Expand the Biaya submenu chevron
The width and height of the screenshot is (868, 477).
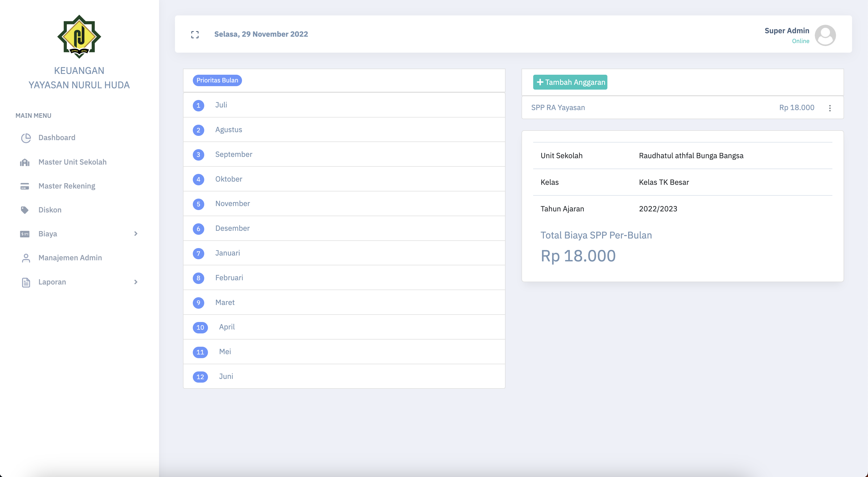pyautogui.click(x=136, y=234)
